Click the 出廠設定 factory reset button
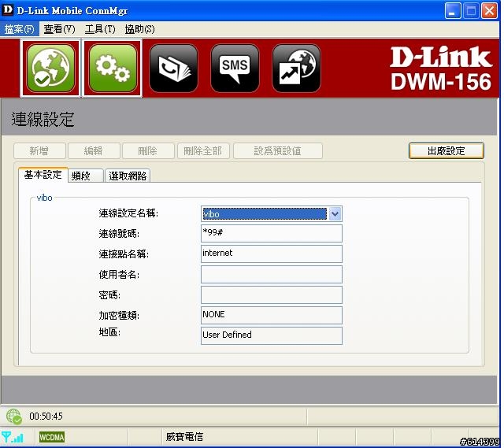Screen dimensions: 504x448 (x=447, y=150)
